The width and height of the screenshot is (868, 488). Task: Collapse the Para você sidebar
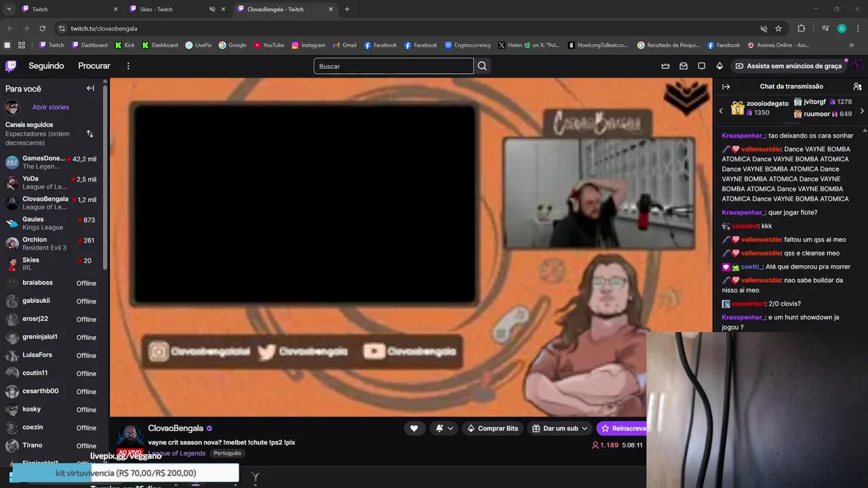tap(90, 88)
